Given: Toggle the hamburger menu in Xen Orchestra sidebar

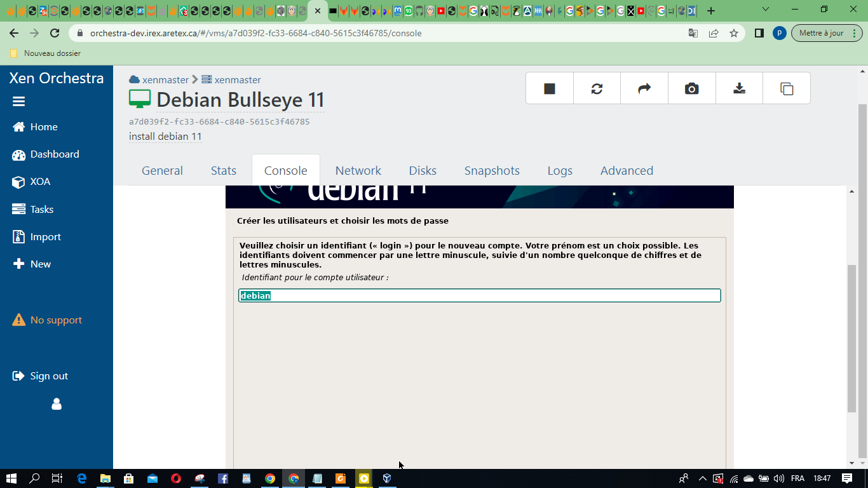Looking at the screenshot, I should pos(18,102).
